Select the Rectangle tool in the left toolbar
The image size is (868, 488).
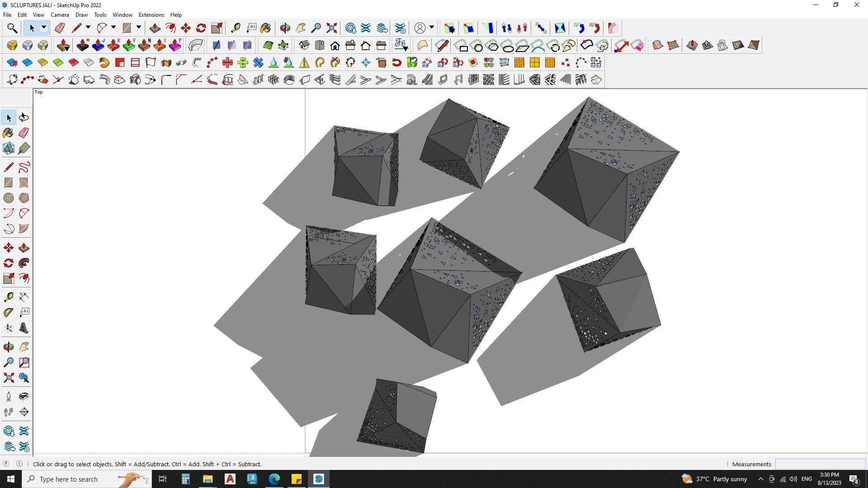click(x=8, y=183)
